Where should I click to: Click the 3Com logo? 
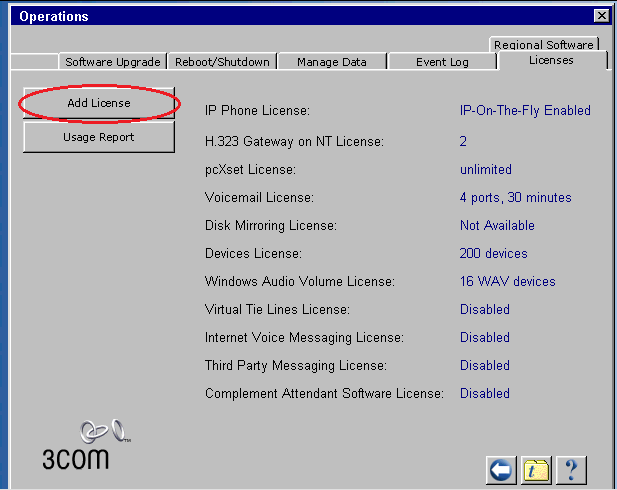click(x=76, y=445)
